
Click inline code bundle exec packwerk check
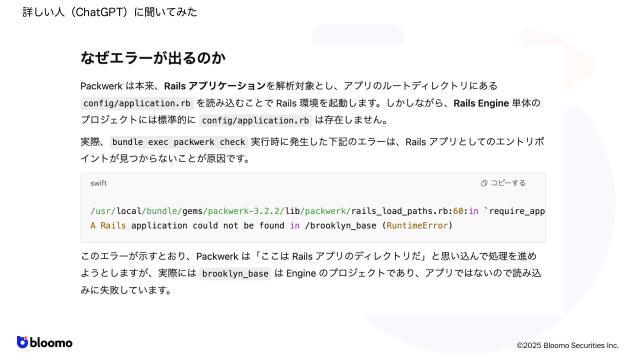tap(178, 142)
